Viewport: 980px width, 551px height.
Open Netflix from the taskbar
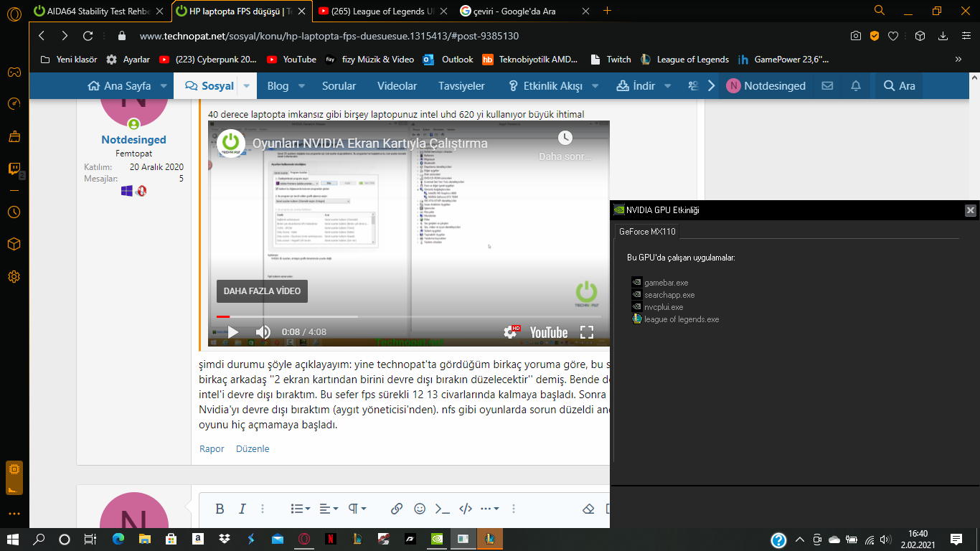point(331,540)
